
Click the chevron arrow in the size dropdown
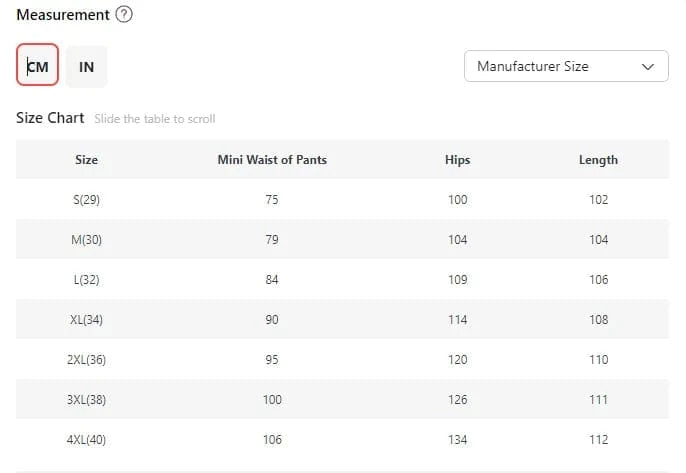click(648, 67)
